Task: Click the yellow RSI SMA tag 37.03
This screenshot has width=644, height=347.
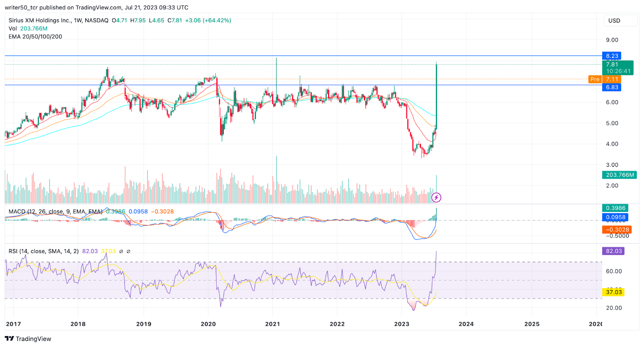Action: click(x=614, y=292)
